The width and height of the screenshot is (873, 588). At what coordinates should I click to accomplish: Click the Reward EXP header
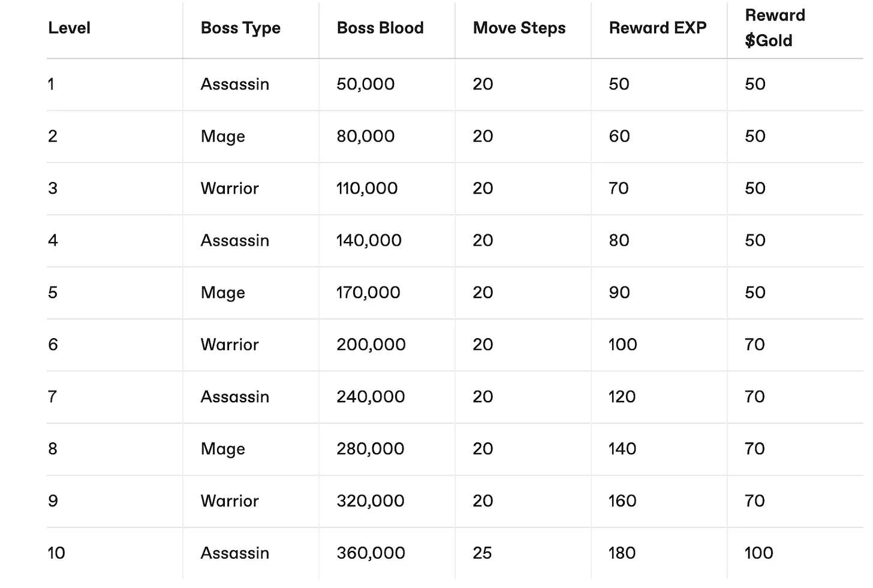tap(658, 28)
